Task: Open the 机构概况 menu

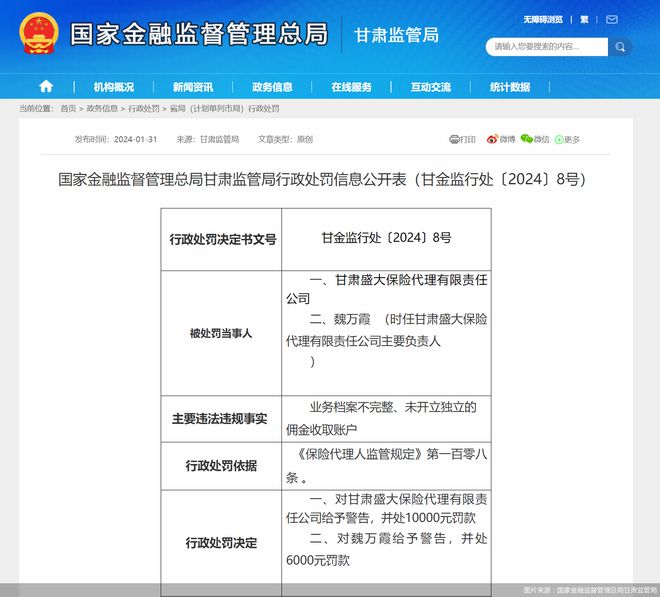Action: click(x=113, y=87)
